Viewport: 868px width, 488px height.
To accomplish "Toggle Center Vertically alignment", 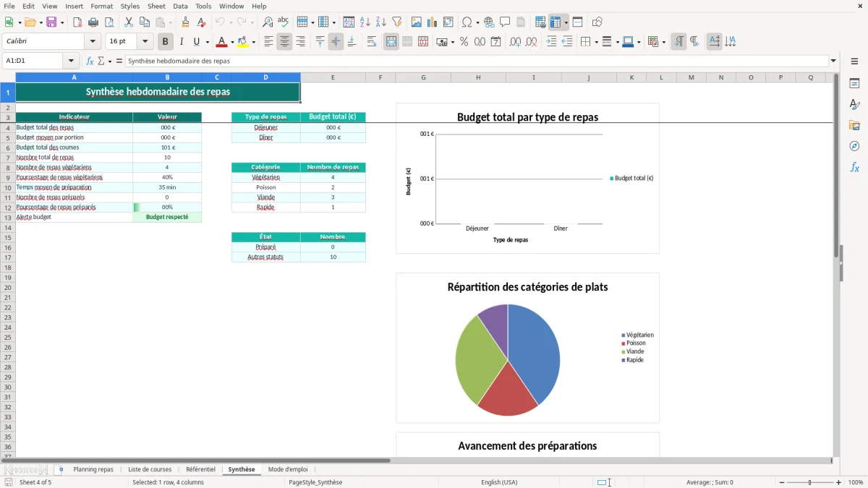I will [x=336, y=42].
